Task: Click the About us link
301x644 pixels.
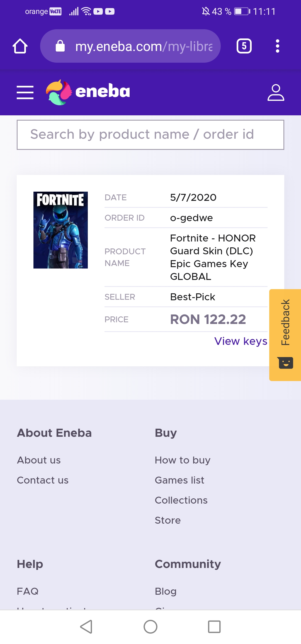Action: pos(39,460)
